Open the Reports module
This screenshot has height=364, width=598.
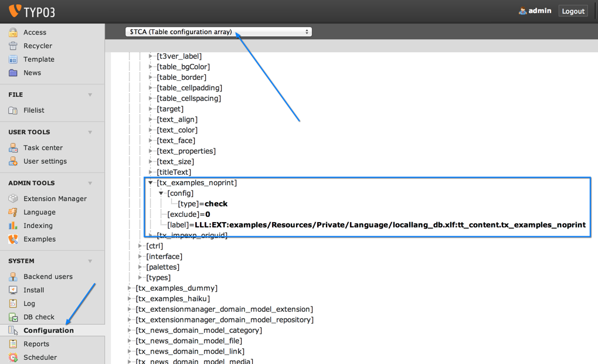[36, 344]
